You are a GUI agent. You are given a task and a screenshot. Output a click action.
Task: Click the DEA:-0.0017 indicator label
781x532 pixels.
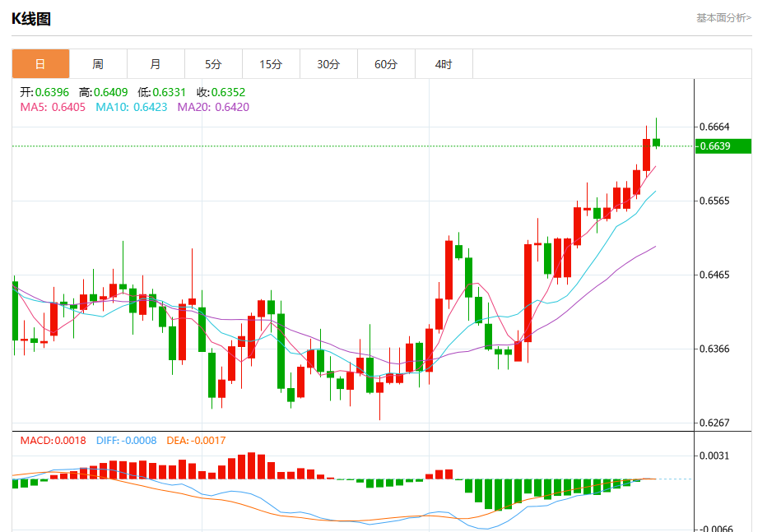[x=196, y=441]
